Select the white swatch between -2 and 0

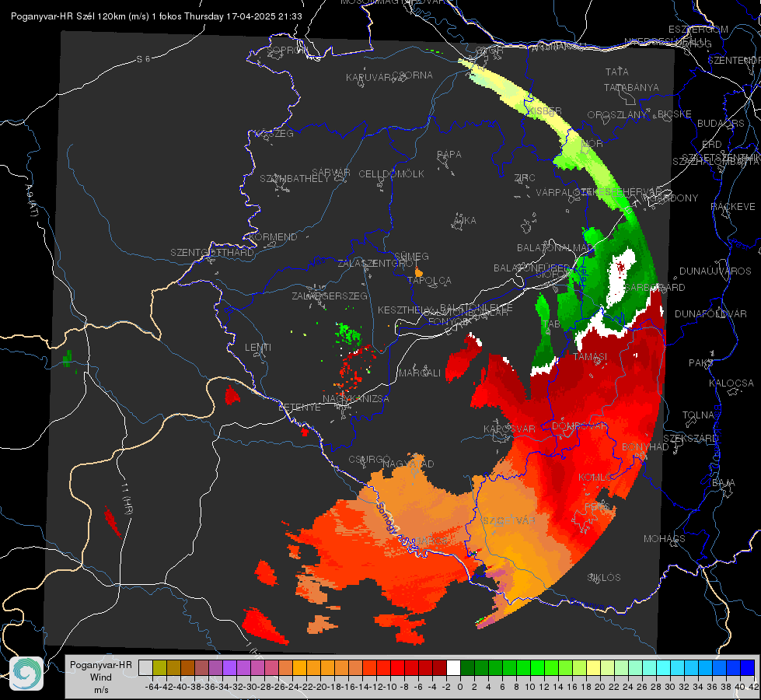(453, 667)
